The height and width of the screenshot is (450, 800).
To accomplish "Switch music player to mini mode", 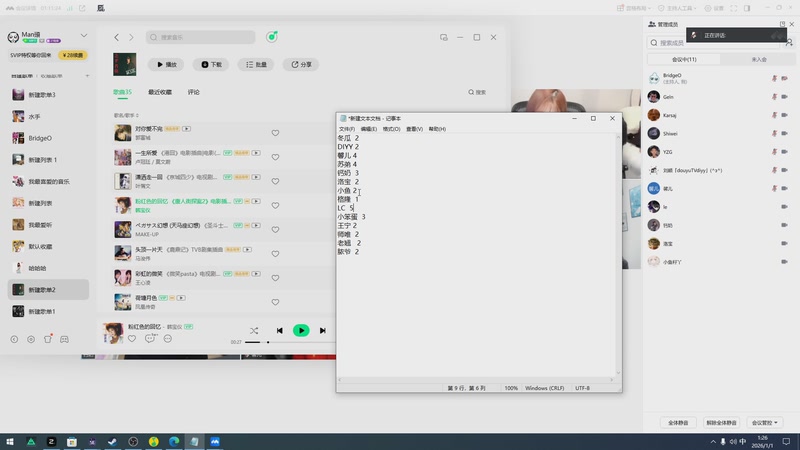I will point(444,37).
